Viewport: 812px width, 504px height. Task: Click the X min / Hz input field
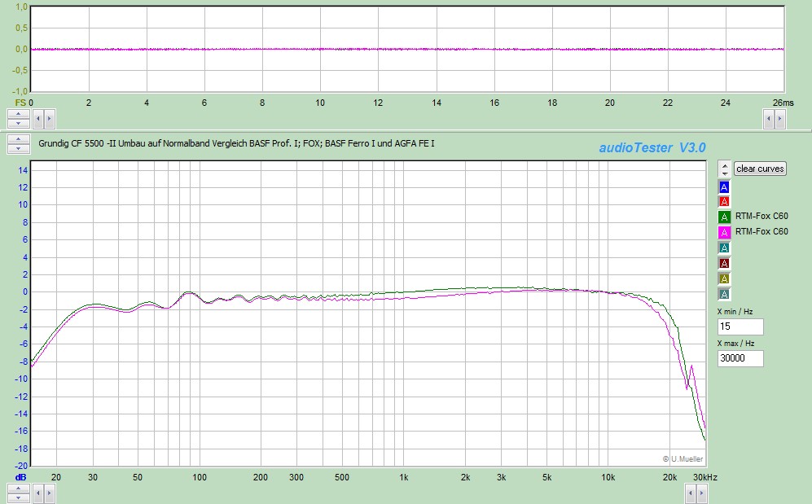pos(740,327)
